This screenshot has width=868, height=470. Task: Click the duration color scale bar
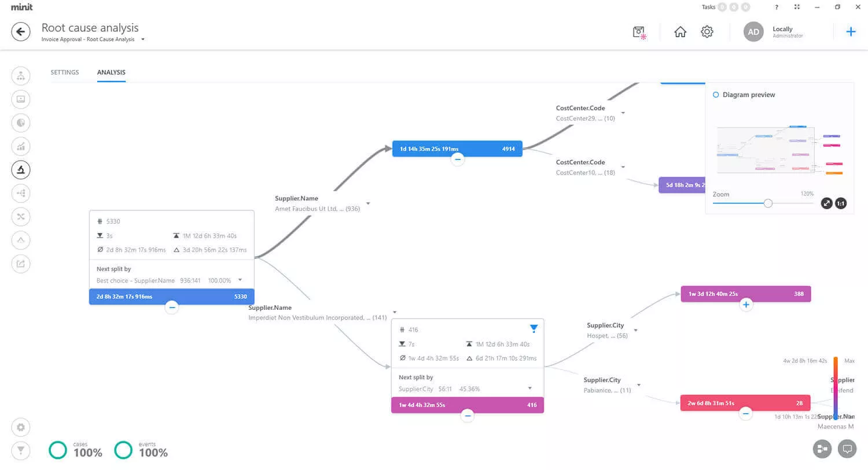click(836, 388)
